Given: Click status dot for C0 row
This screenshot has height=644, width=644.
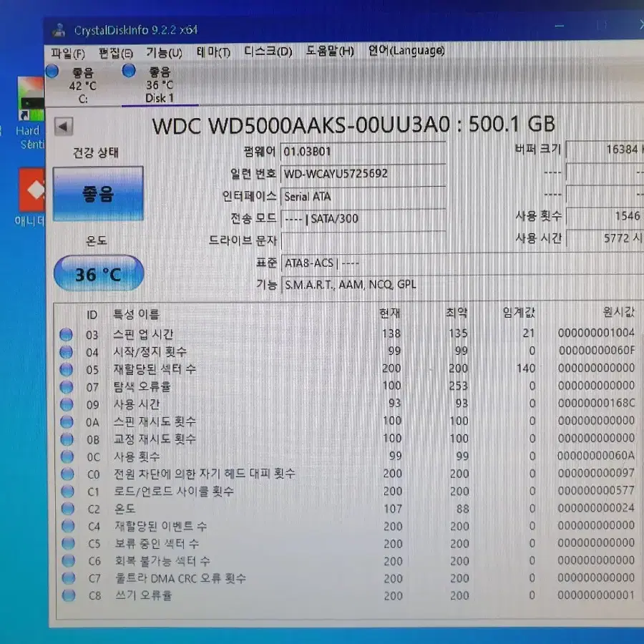Looking at the screenshot, I should 67,474.
